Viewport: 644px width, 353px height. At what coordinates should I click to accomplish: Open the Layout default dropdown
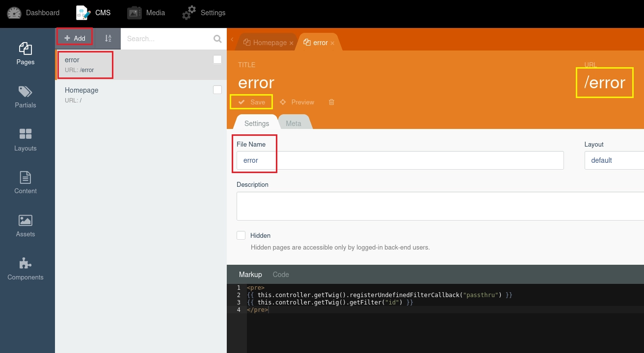tap(614, 160)
